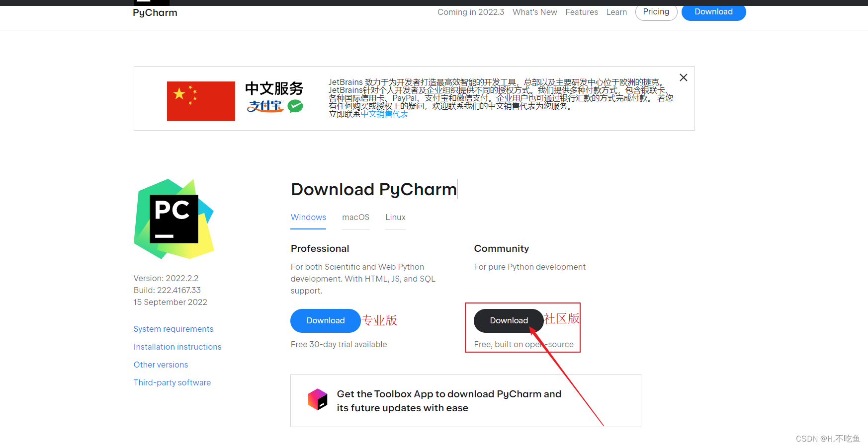Click the Free 30-day trial available text

(339, 344)
